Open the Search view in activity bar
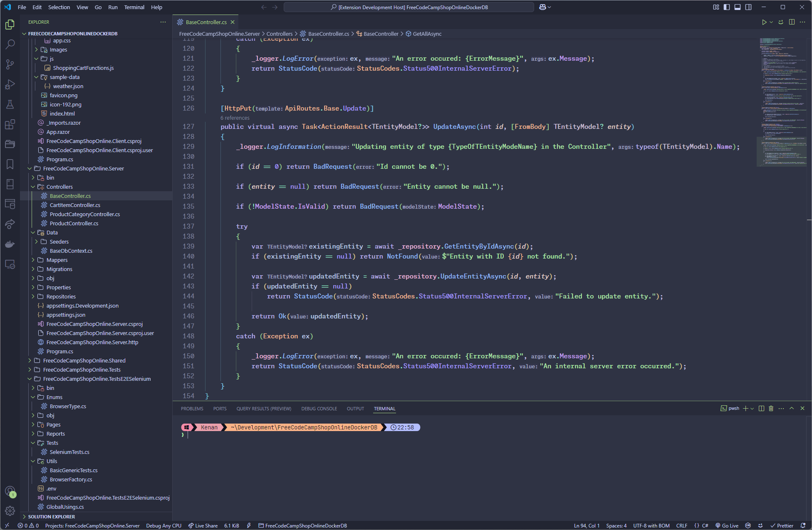Image resolution: width=812 pixels, height=530 pixels. pos(10,44)
